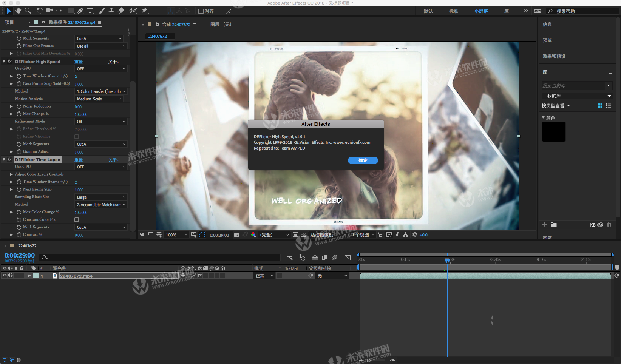Open Refinement Mode dropdown
This screenshot has height=364, width=621.
click(x=101, y=122)
